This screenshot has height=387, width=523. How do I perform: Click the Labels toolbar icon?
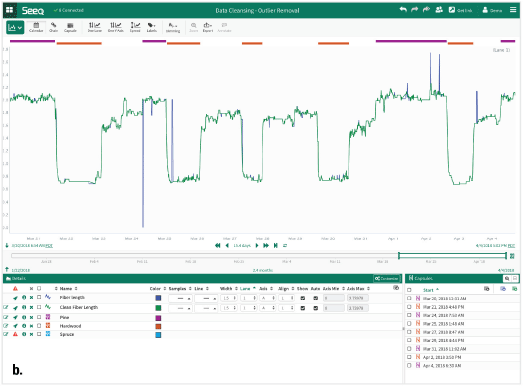point(151,27)
